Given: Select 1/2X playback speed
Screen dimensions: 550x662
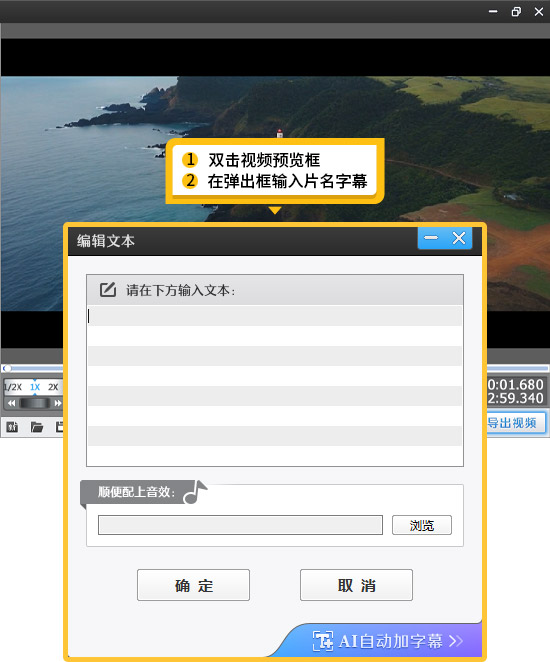Looking at the screenshot, I should click(x=13, y=387).
